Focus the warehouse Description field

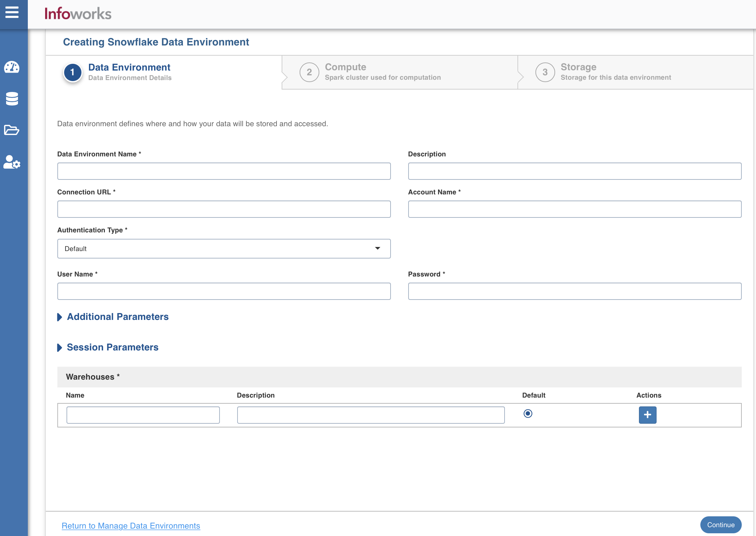click(x=371, y=415)
